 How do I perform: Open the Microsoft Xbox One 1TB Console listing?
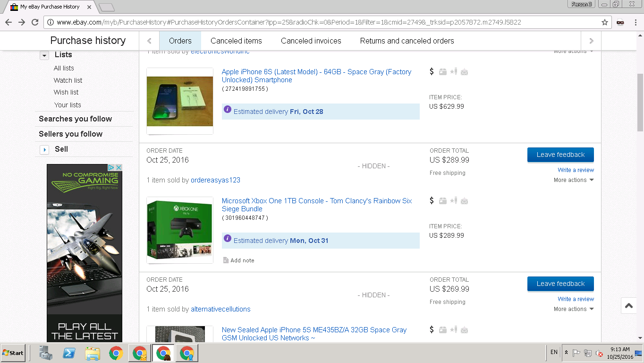(x=317, y=205)
